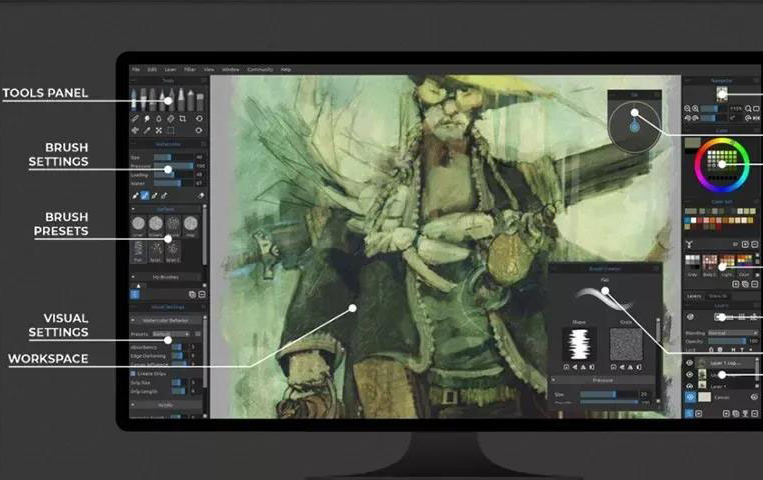Screen dimensions: 763x480
Task: Adjust the layer Opacity slider
Action: click(727, 341)
